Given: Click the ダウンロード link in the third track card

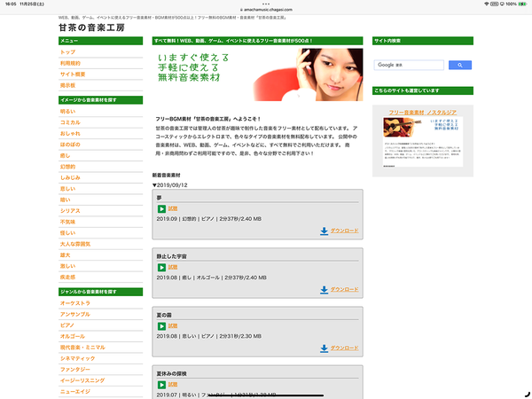Looking at the screenshot, I should coord(344,348).
